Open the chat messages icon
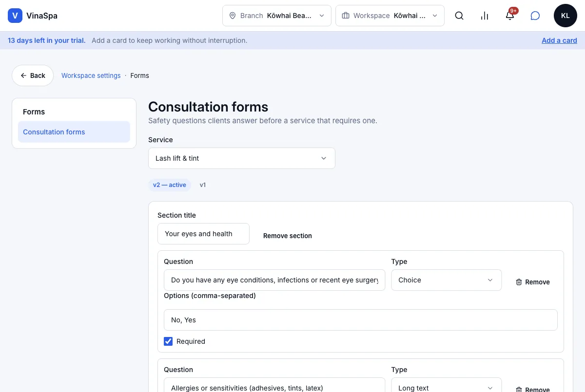Viewport: 585px width, 392px height. pyautogui.click(x=535, y=16)
